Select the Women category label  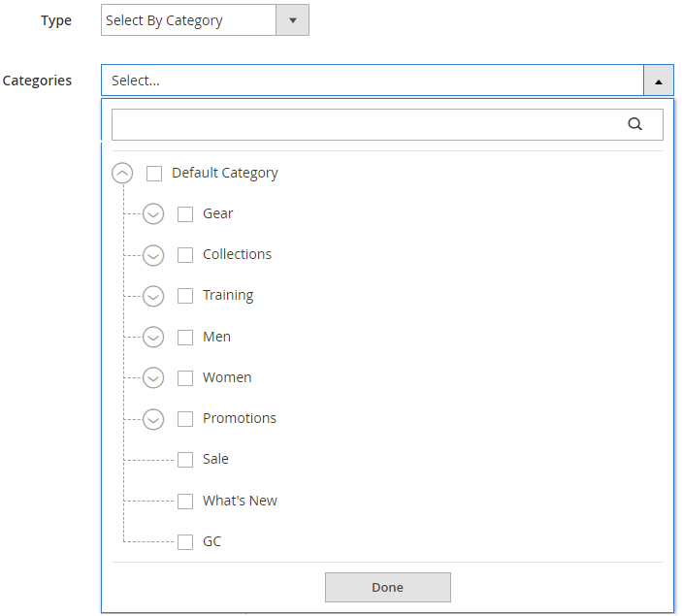point(227,377)
